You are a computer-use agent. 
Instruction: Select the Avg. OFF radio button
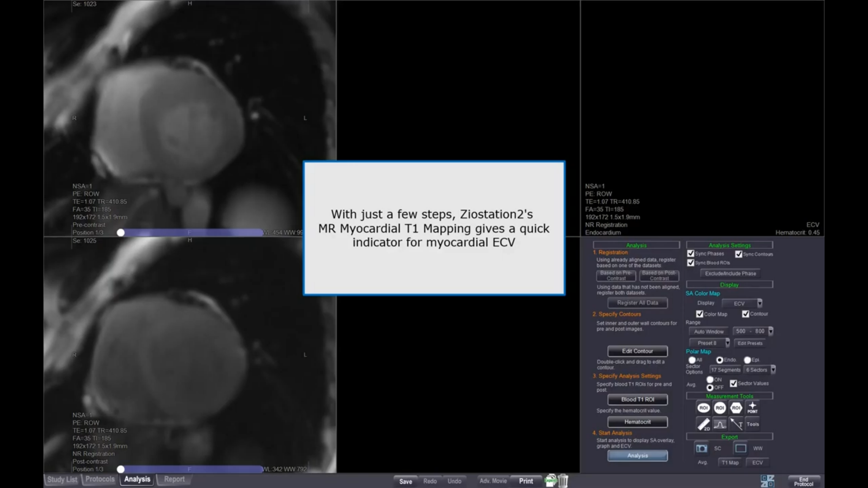coord(710,387)
